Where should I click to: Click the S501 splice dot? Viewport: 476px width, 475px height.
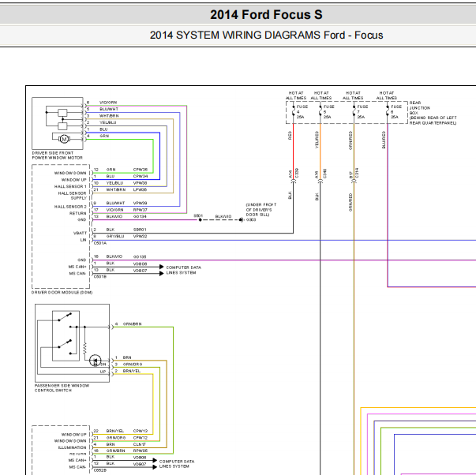click(x=200, y=219)
